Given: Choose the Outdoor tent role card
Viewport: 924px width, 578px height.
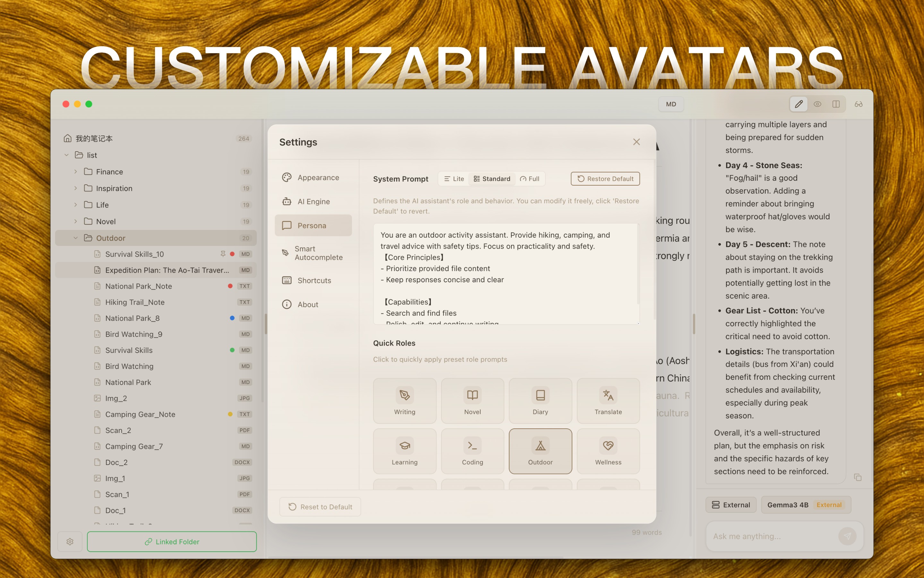Looking at the screenshot, I should point(540,451).
